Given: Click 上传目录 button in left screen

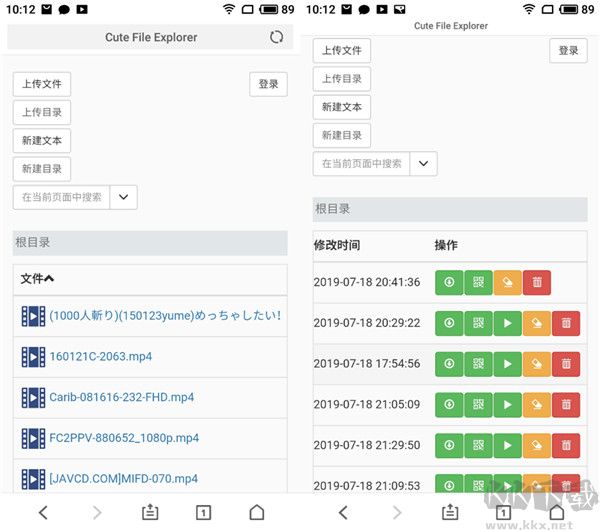Looking at the screenshot, I should tap(42, 113).
